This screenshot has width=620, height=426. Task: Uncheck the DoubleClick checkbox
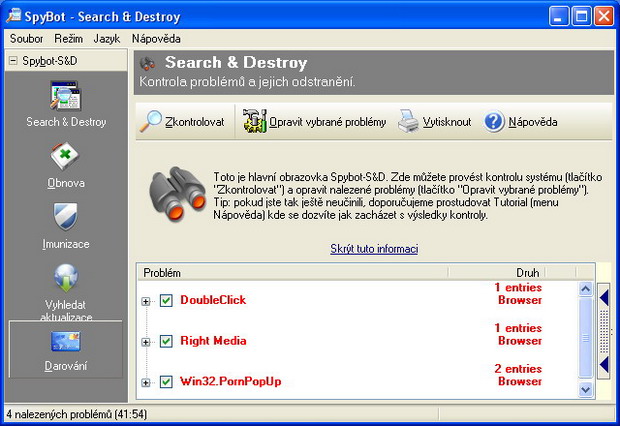click(166, 301)
